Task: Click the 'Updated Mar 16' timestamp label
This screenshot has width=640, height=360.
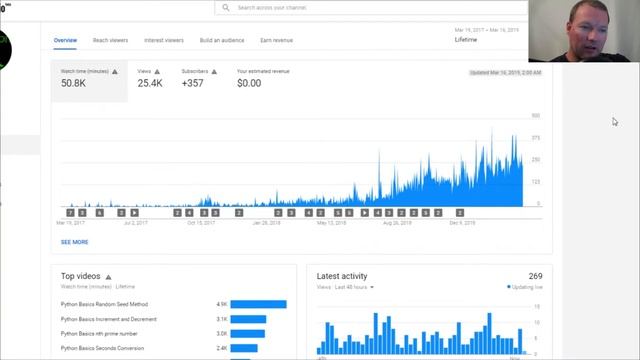Action: click(x=505, y=73)
